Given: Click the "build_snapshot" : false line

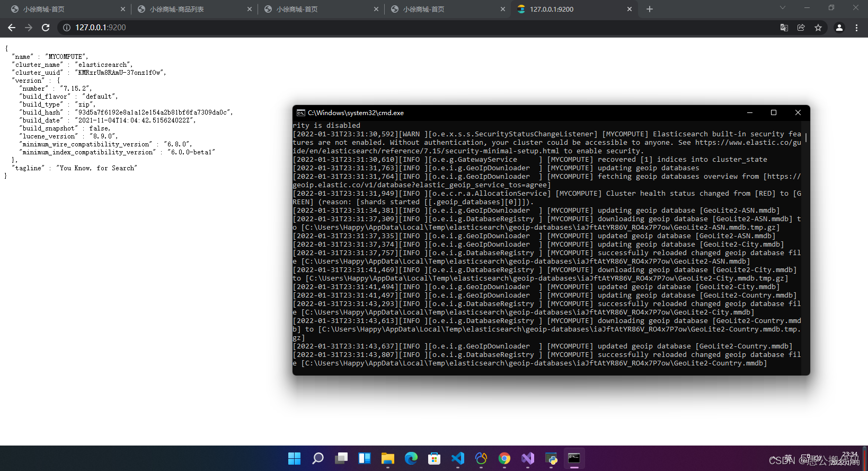Looking at the screenshot, I should coord(65,128).
